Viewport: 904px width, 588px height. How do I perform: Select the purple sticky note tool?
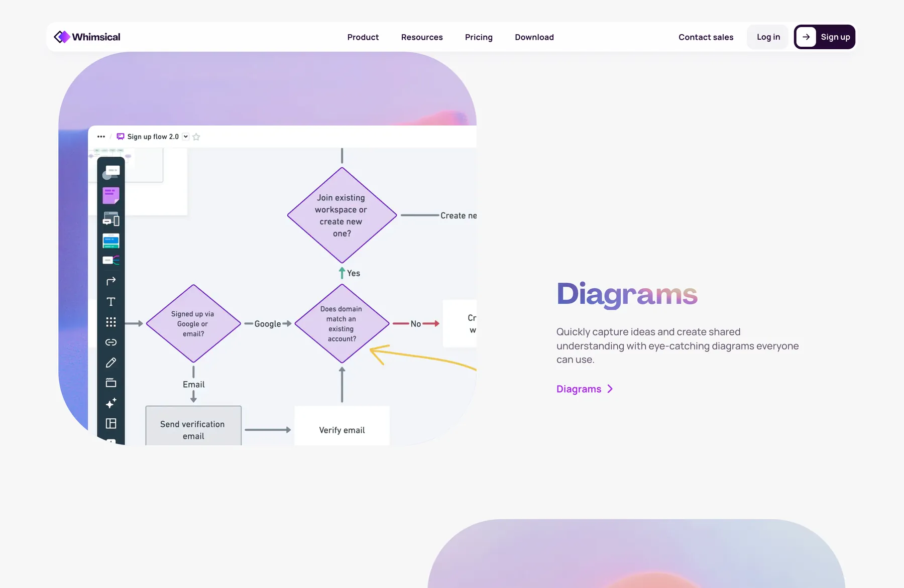[x=111, y=195]
